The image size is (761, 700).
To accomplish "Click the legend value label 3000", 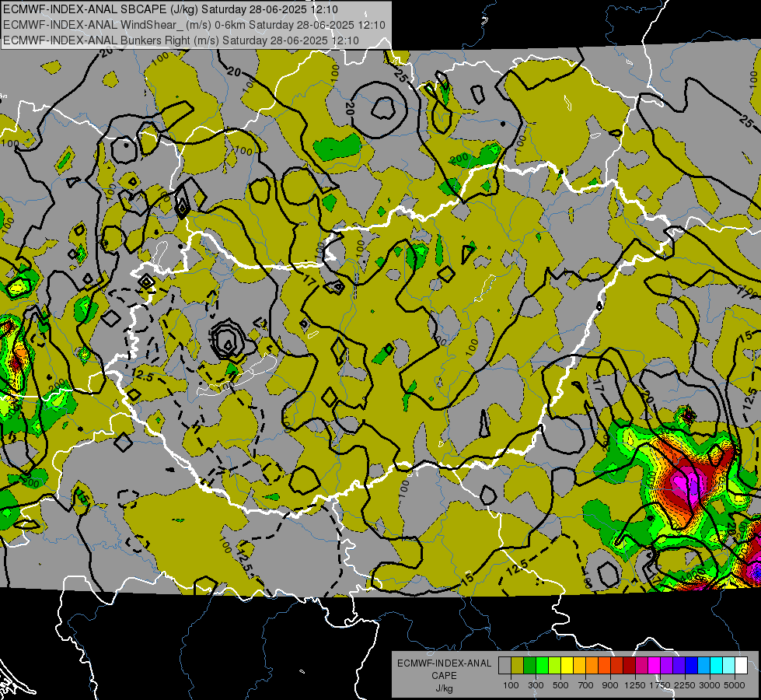I will tap(710, 685).
